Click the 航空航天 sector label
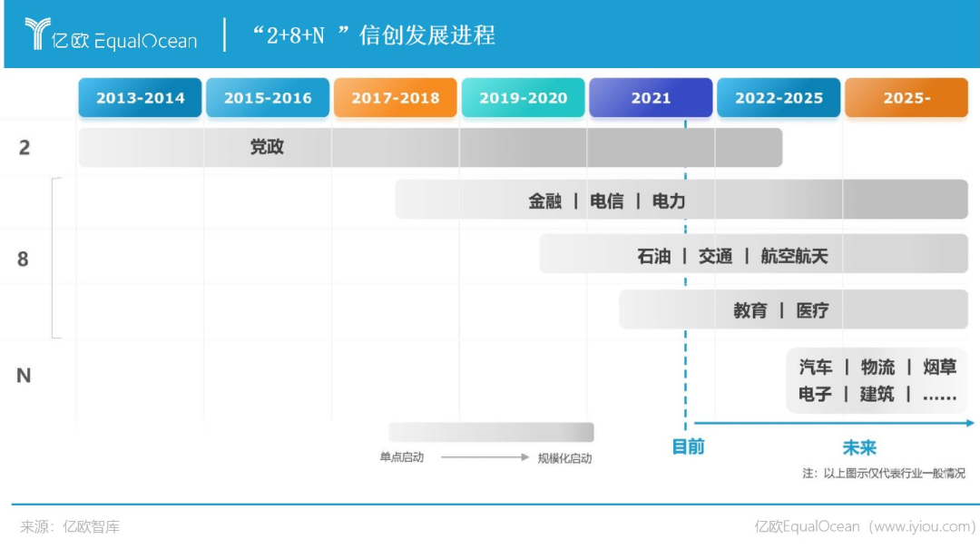Viewport: 980px width, 549px height. coord(794,257)
